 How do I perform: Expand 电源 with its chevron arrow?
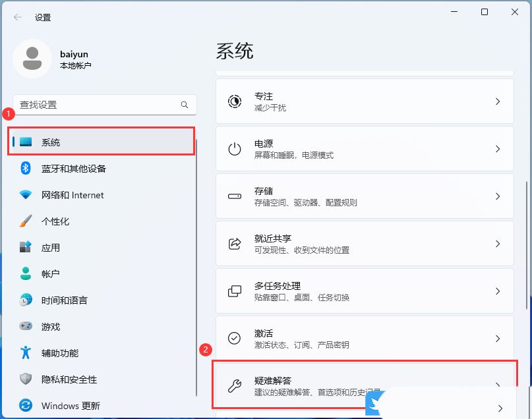[498, 149]
